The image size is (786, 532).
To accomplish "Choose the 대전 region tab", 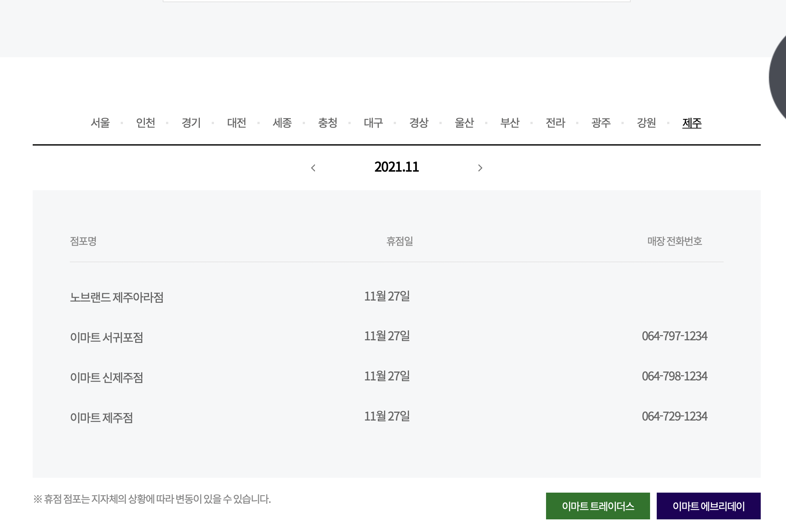I will coord(237,123).
